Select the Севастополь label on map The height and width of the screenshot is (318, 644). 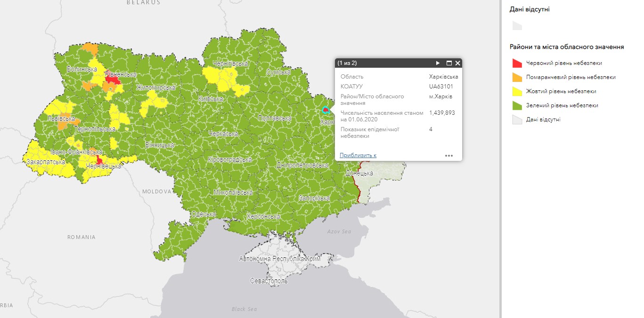point(269,281)
